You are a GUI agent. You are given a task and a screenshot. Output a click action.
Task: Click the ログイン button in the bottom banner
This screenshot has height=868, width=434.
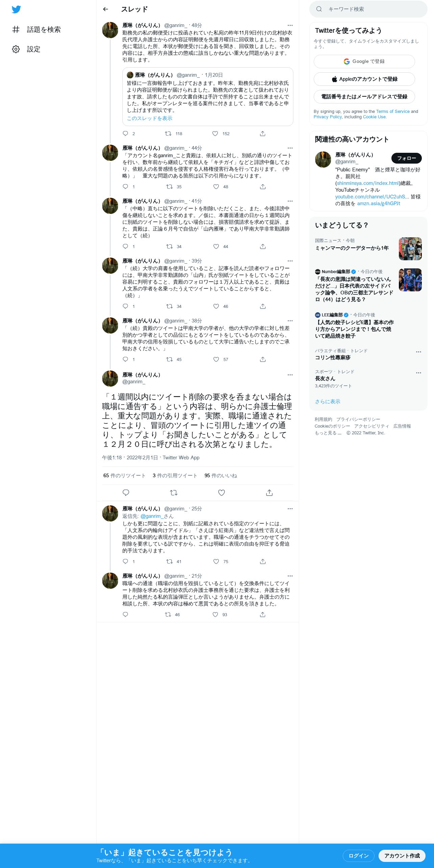pos(358,856)
